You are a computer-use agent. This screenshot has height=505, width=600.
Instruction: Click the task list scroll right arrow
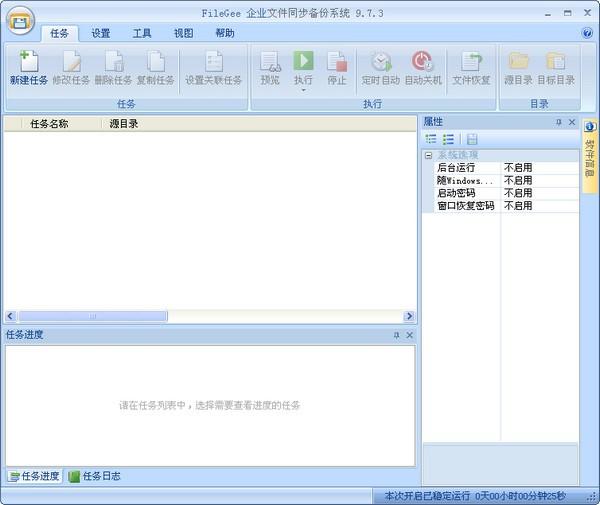tap(409, 316)
